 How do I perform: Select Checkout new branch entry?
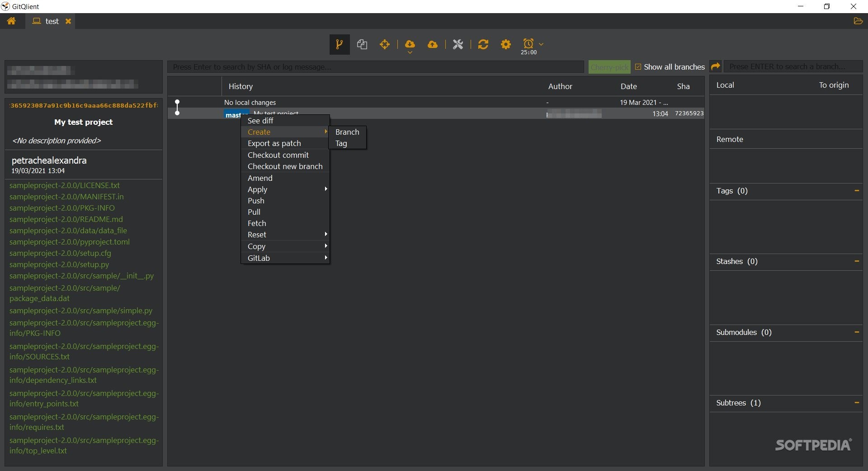click(x=285, y=166)
